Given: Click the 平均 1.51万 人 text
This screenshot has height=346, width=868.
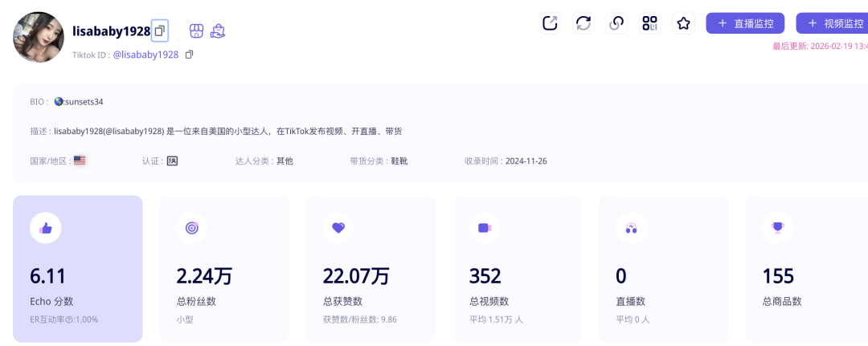Looking at the screenshot, I should tap(496, 320).
